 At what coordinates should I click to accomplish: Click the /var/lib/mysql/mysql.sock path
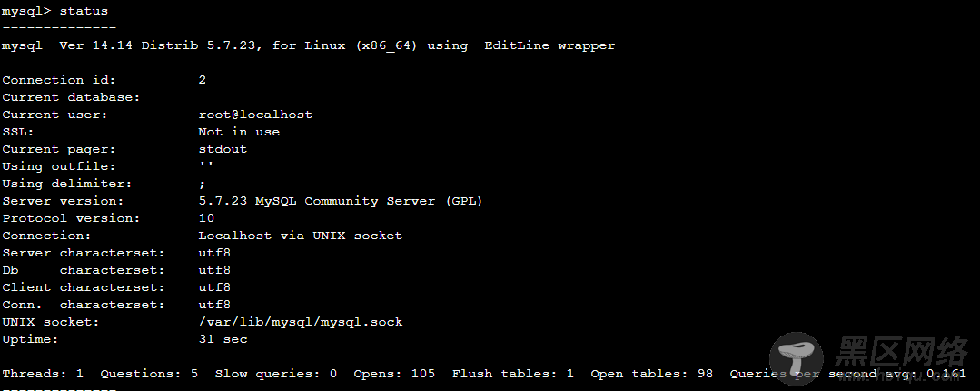tap(301, 322)
